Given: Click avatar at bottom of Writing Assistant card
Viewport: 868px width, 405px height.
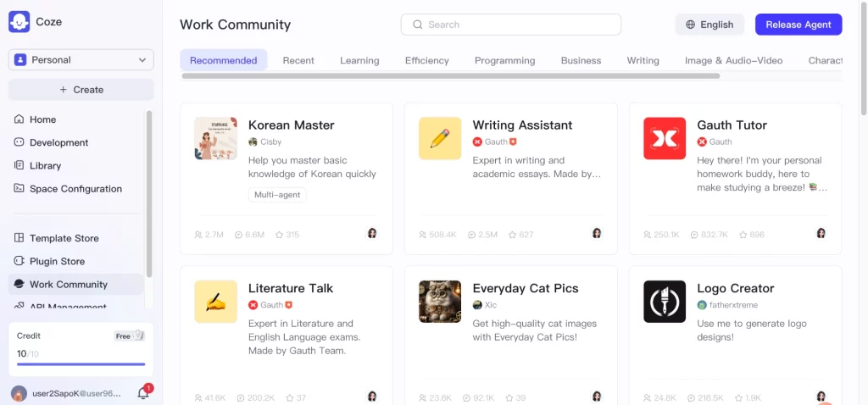Looking at the screenshot, I should coord(597,233).
